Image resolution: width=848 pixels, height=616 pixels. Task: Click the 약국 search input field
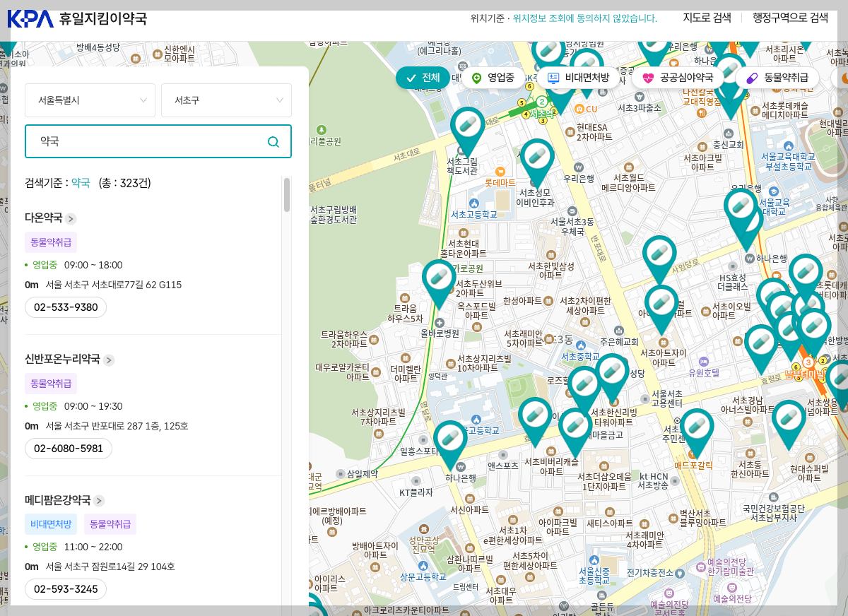coord(141,141)
